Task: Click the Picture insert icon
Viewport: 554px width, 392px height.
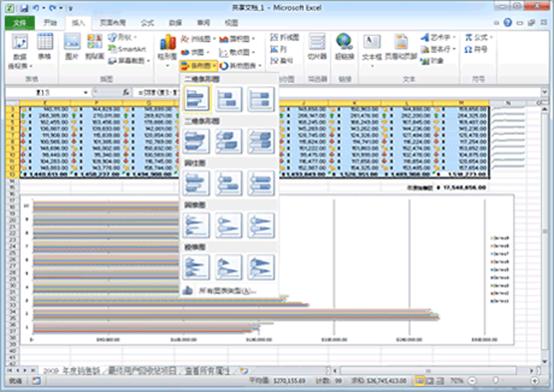Action: (x=72, y=47)
